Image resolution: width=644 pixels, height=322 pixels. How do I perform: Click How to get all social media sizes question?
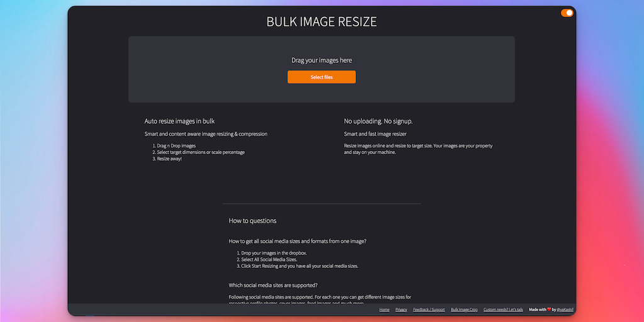click(297, 241)
